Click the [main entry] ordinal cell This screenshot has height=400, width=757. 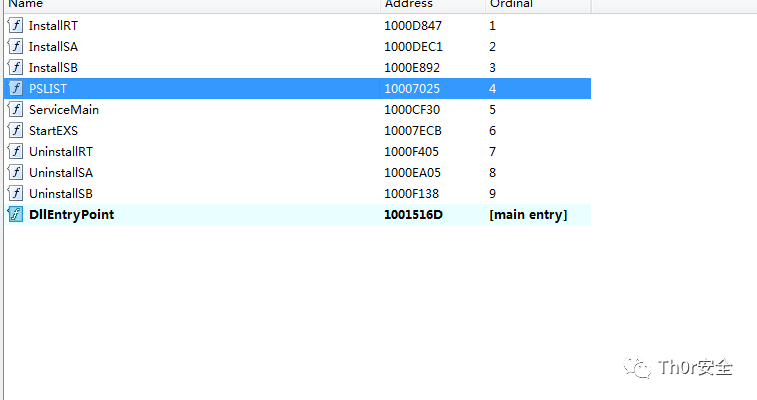pos(528,215)
